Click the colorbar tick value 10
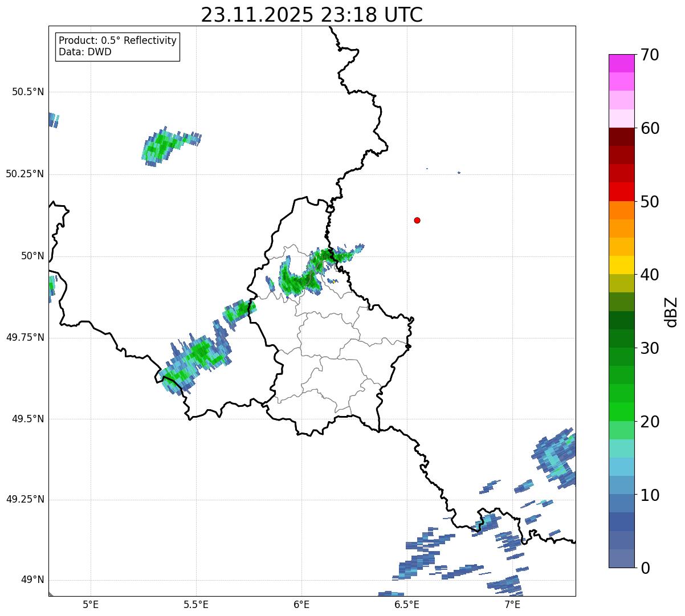The width and height of the screenshot is (685, 616). point(650,496)
